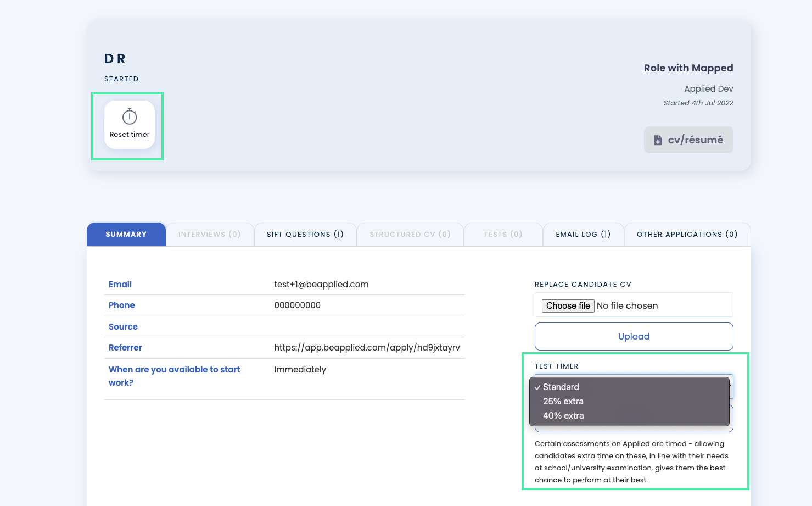Screen dimensions: 812x506
Task: Open the Tests (0) tab
Action: [x=503, y=235]
